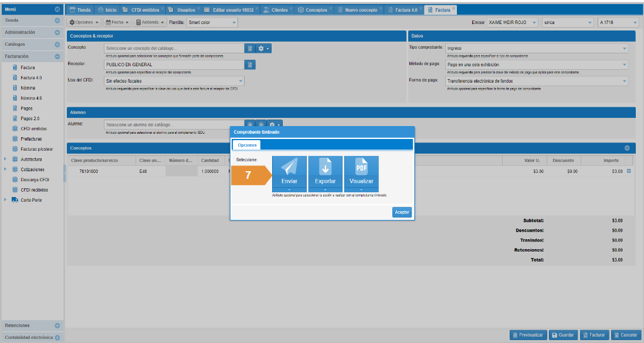644x343 pixels.
Task: Open Carta Porte in the sidebar
Action: click(x=30, y=200)
